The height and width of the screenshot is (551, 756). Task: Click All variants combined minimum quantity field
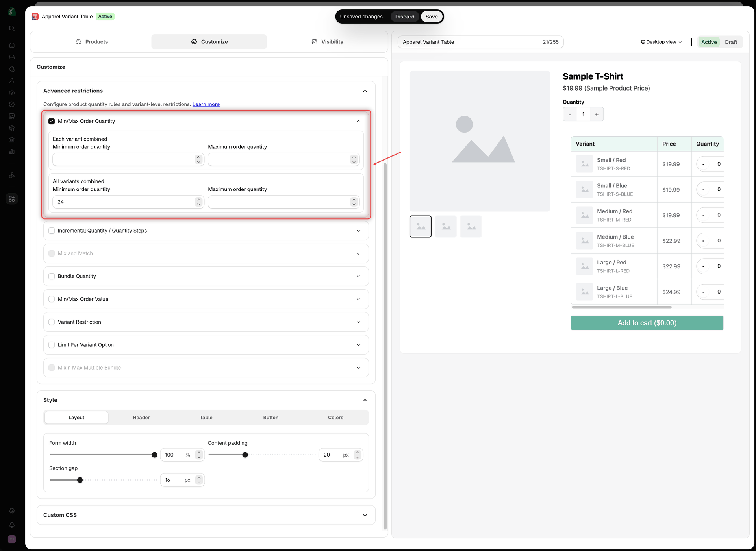128,202
